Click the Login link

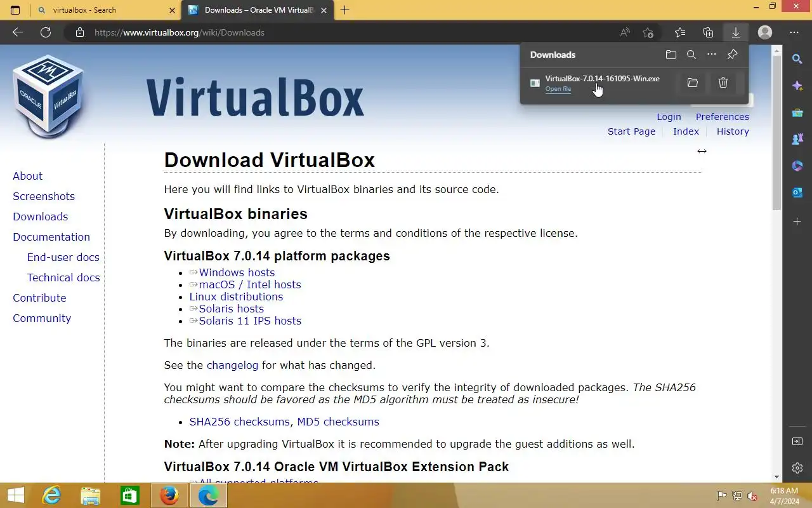click(669, 117)
